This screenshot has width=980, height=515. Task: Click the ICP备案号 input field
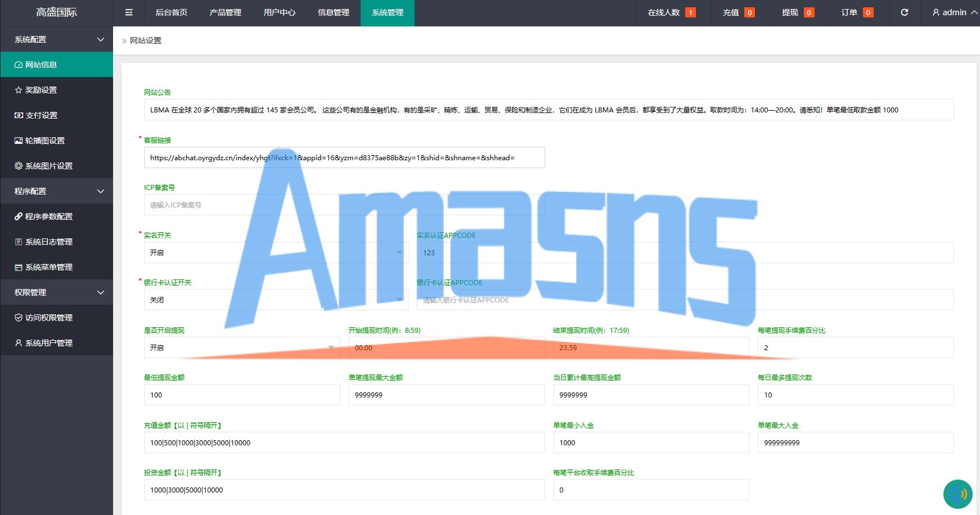[344, 205]
